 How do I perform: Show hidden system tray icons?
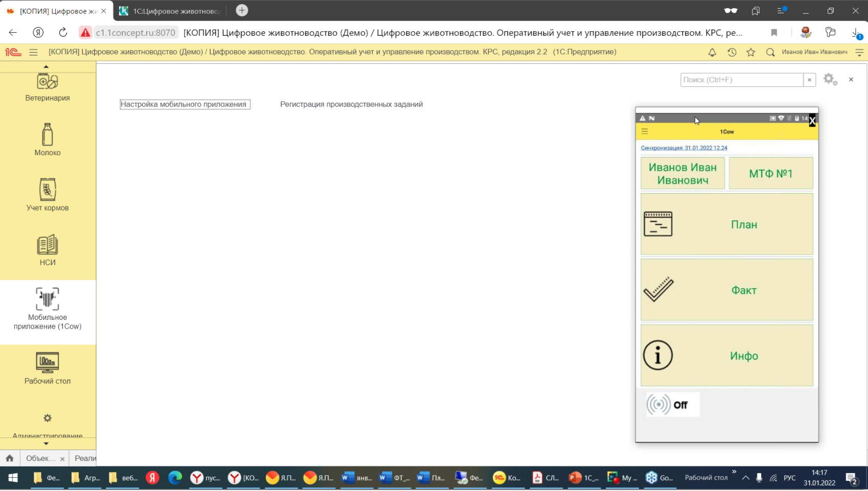(x=746, y=478)
